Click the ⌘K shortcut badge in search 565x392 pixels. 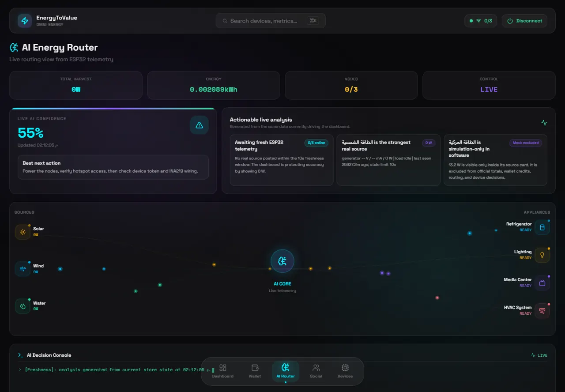313,21
